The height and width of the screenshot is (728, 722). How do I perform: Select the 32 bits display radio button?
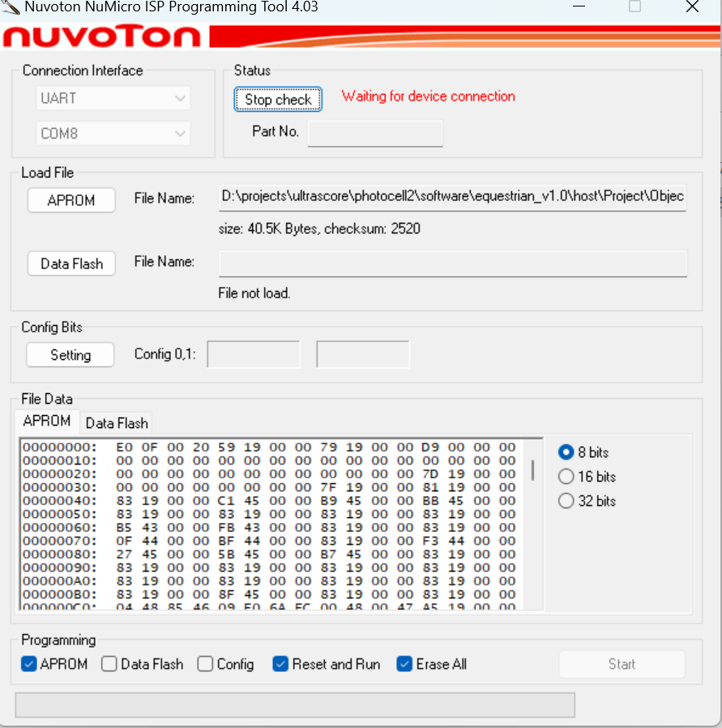point(566,501)
